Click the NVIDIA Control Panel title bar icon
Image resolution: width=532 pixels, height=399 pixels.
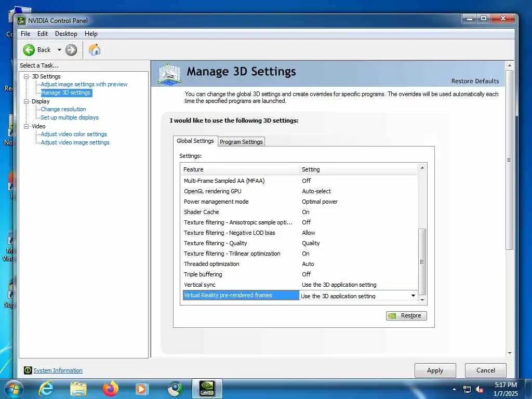pos(21,21)
